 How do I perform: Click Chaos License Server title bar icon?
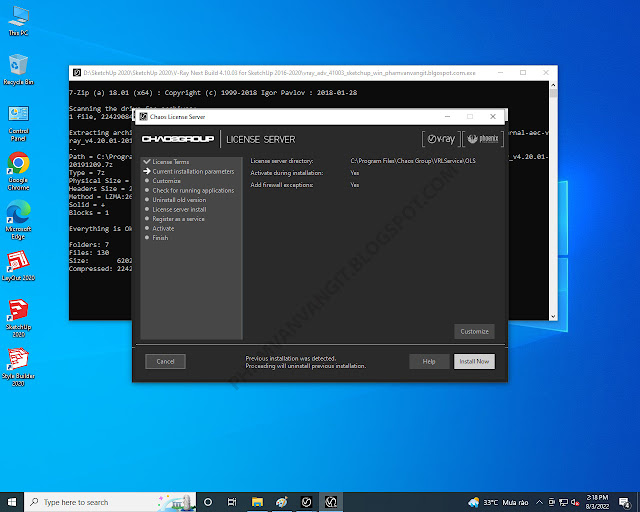point(143,117)
